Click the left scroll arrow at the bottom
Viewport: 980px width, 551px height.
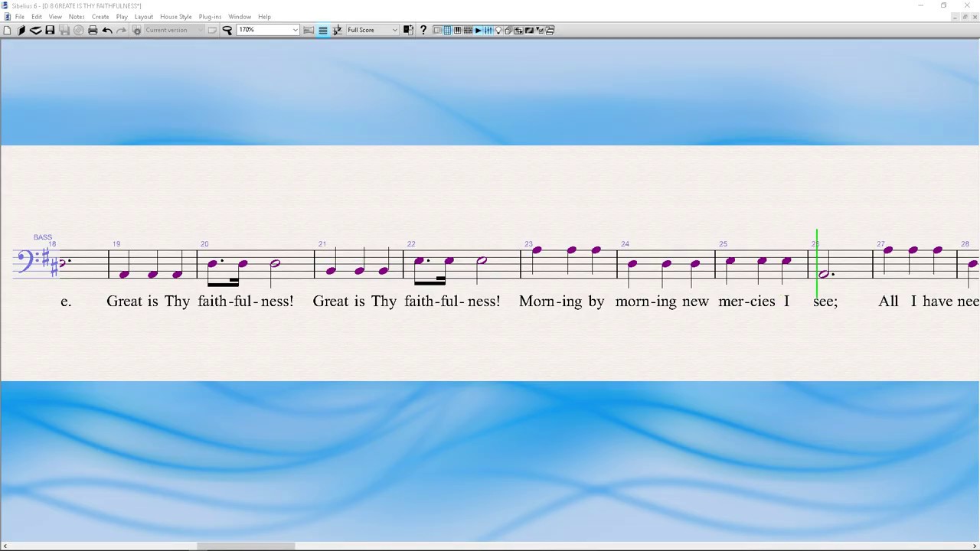(4, 546)
